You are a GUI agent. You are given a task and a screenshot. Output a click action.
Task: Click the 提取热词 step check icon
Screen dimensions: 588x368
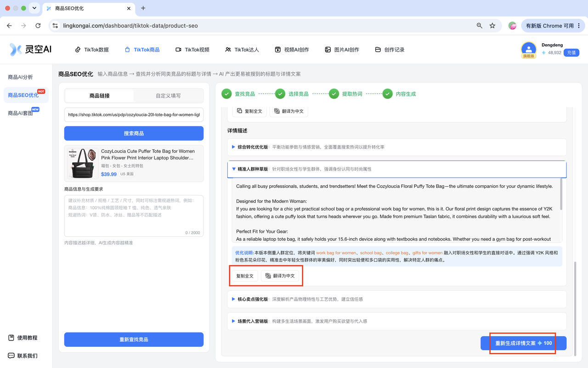click(334, 94)
